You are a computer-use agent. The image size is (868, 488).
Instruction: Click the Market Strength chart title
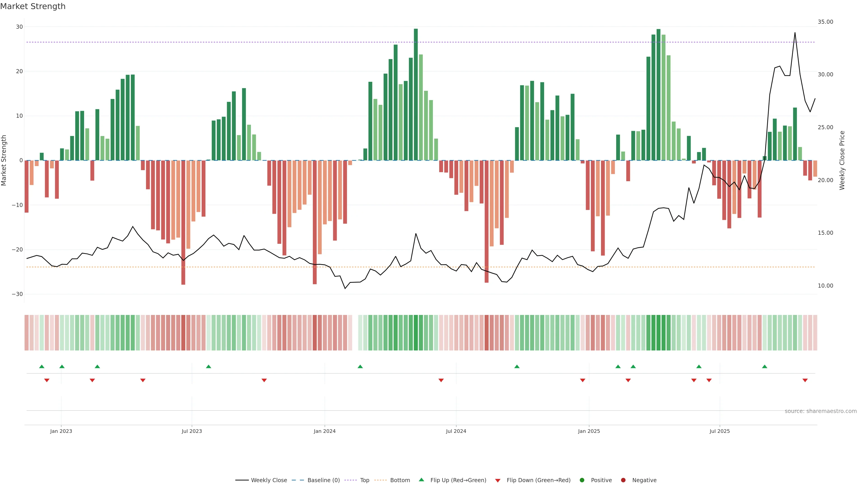(x=33, y=6)
